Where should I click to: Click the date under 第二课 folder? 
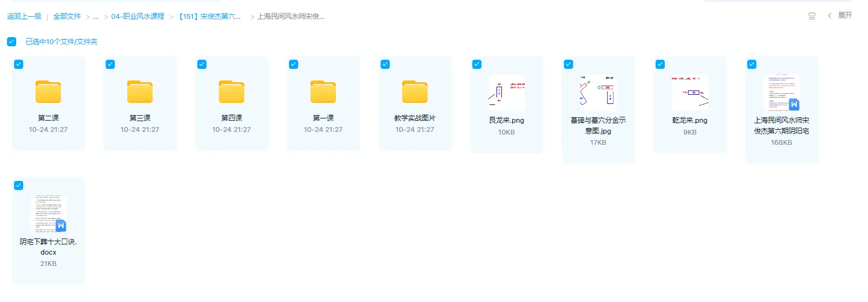coord(48,130)
